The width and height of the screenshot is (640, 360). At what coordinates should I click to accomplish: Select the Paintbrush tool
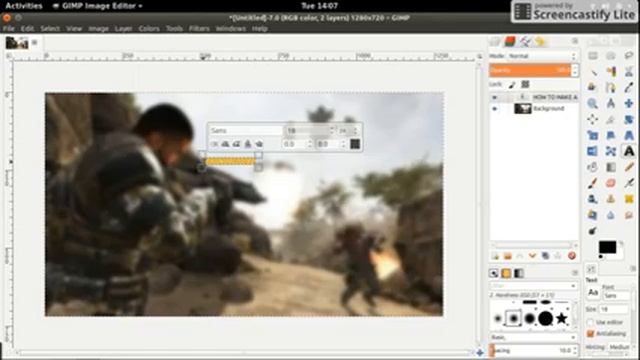pos(593,183)
